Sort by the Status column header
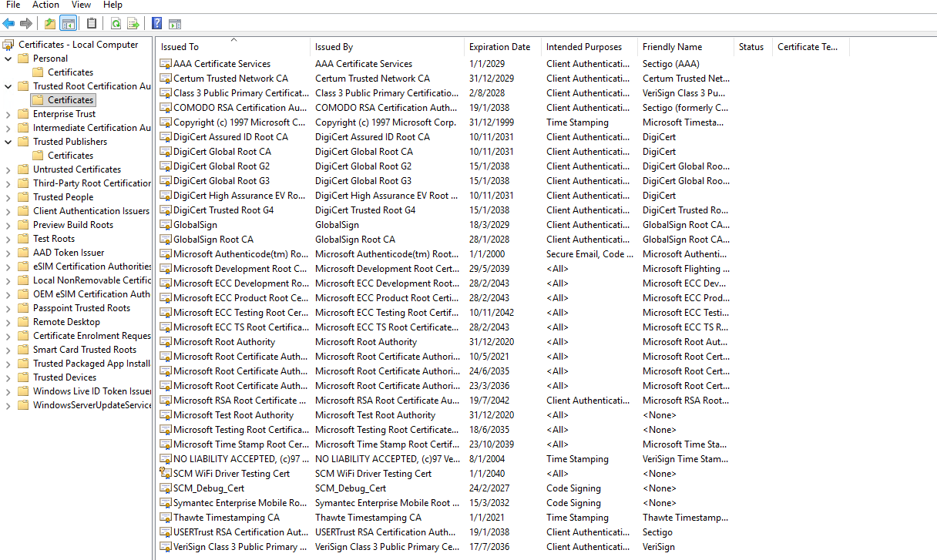Image resolution: width=937 pixels, height=560 pixels. [x=753, y=47]
